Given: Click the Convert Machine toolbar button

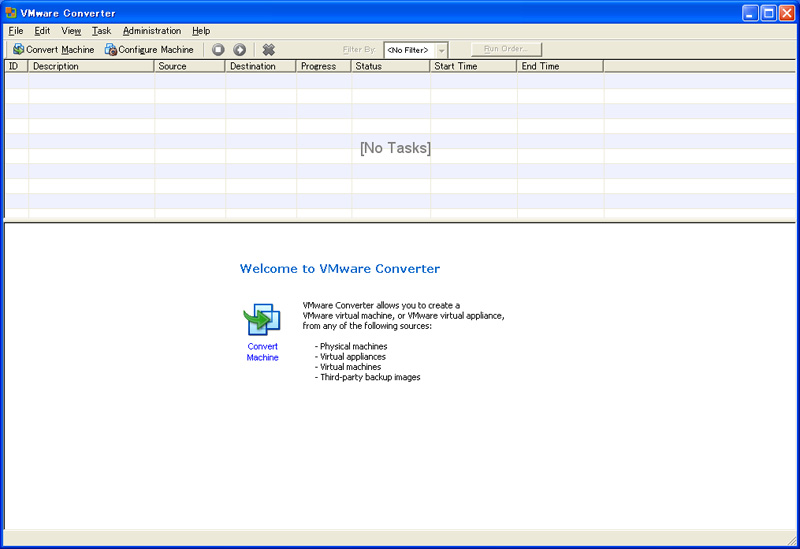Looking at the screenshot, I should (x=54, y=49).
